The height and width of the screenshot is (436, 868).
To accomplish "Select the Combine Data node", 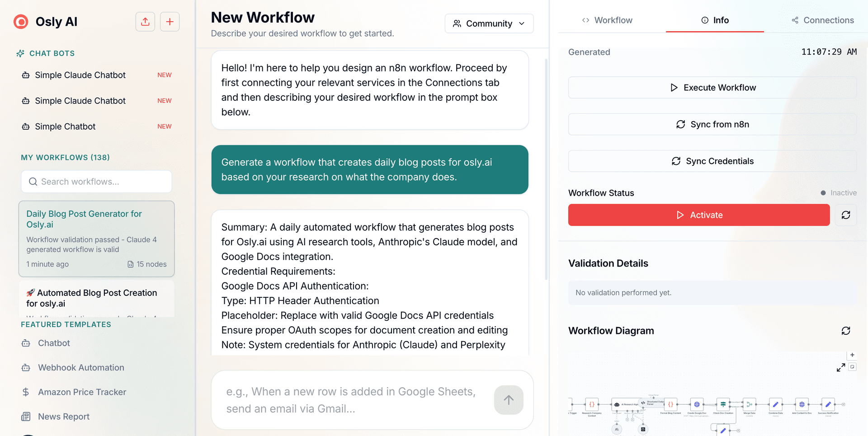I will (775, 404).
